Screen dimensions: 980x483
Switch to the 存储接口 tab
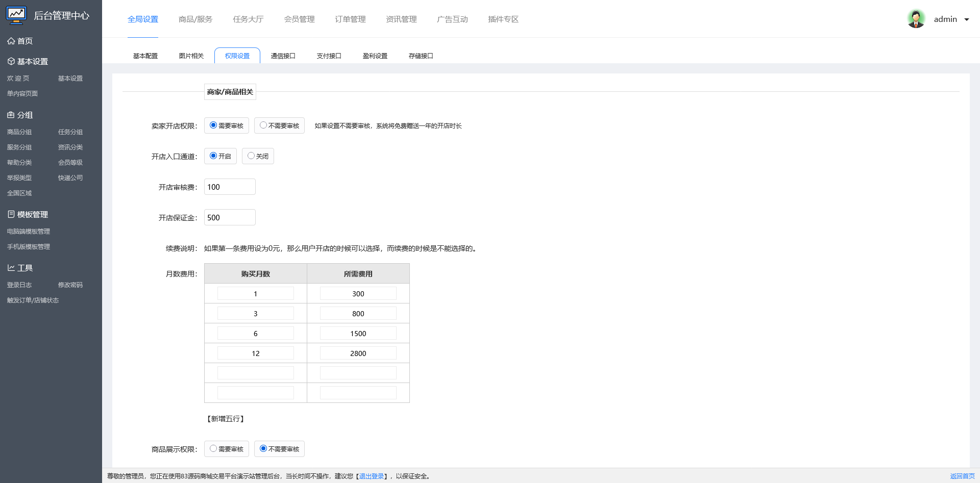click(x=421, y=56)
